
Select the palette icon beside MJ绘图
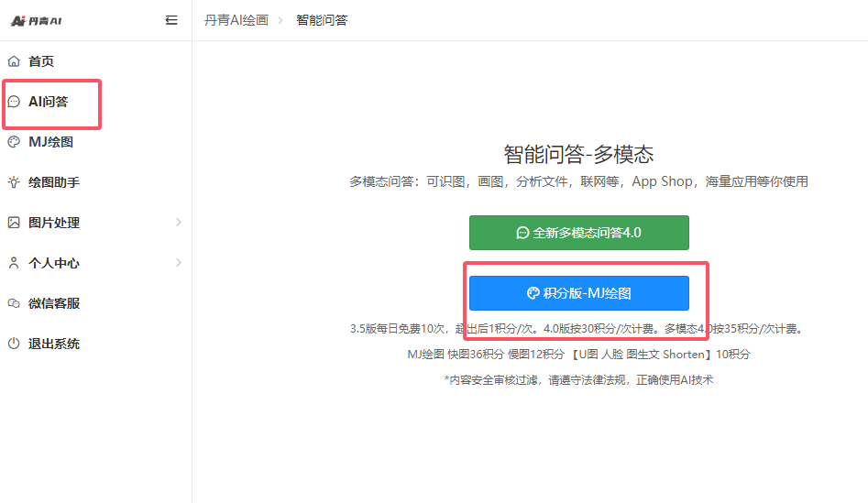[14, 142]
